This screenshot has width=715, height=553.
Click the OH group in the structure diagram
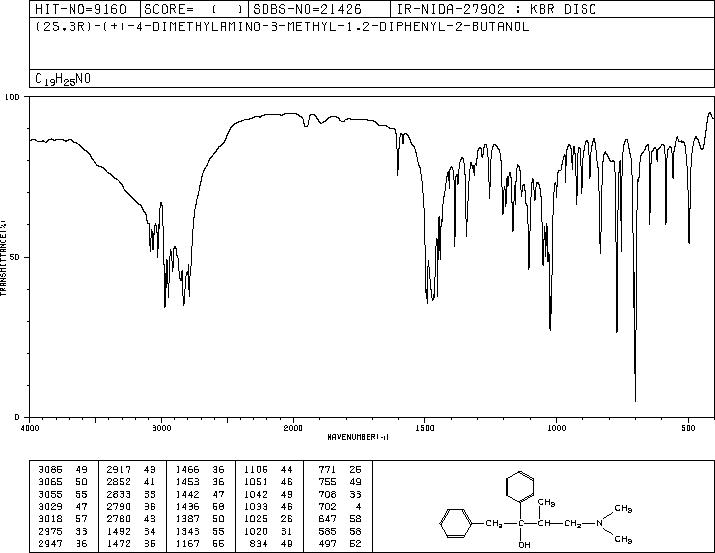[x=524, y=544]
